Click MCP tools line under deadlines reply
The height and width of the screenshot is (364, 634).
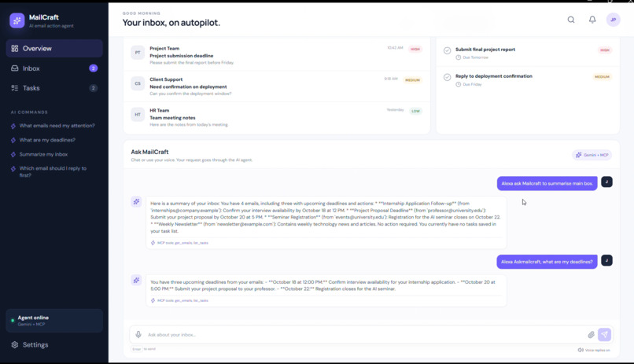pyautogui.click(x=179, y=300)
